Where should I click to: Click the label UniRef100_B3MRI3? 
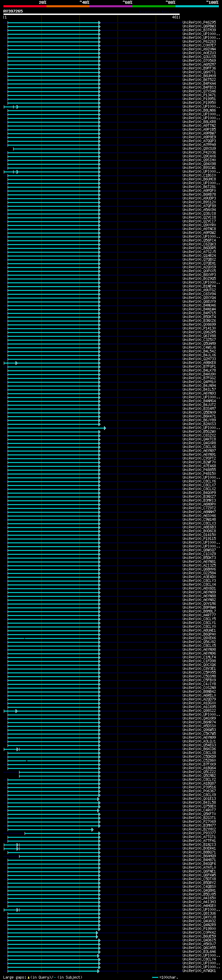pos(199,501)
